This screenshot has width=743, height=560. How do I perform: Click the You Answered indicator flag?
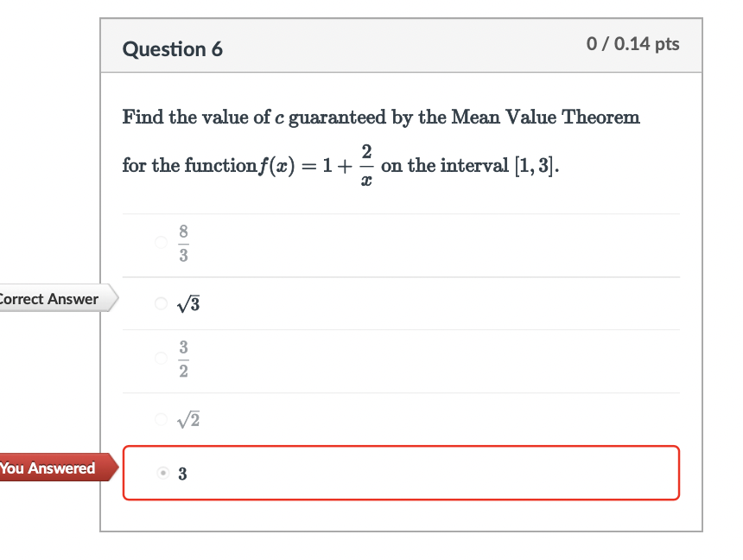48,468
